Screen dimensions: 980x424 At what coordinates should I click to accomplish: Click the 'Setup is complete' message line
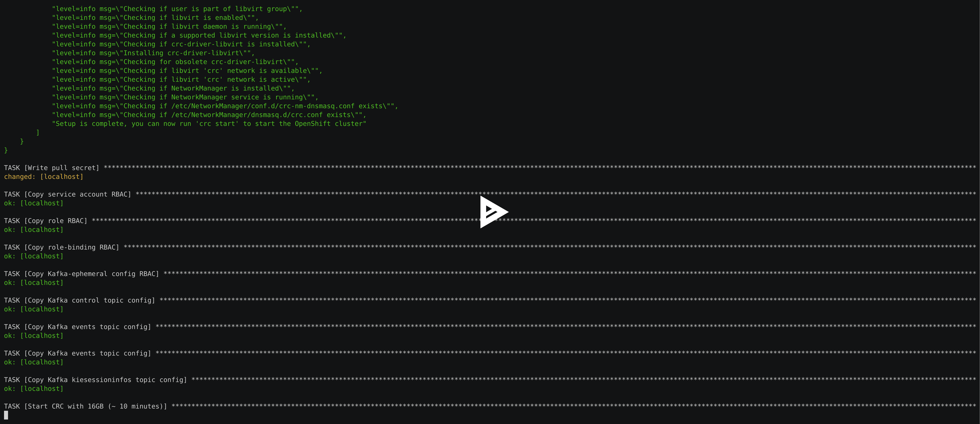tap(209, 124)
